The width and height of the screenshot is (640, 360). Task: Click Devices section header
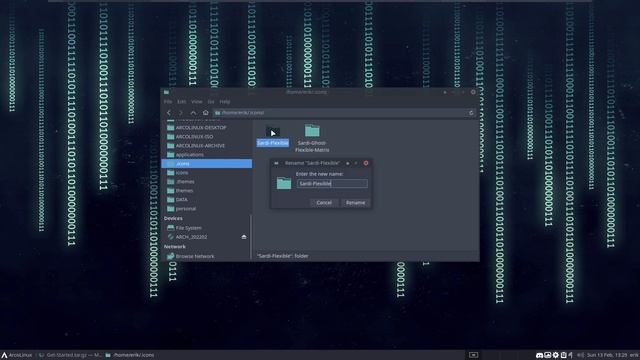tap(173, 218)
